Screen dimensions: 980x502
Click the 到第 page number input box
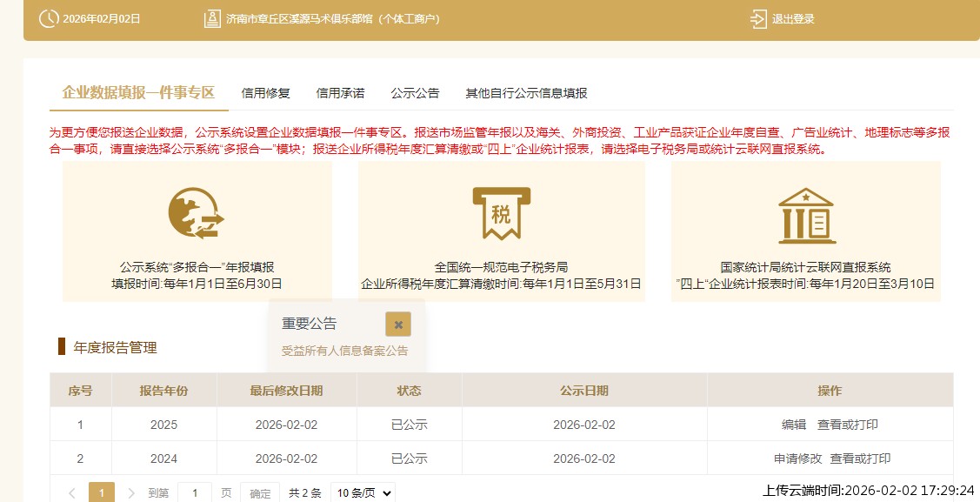(x=195, y=492)
